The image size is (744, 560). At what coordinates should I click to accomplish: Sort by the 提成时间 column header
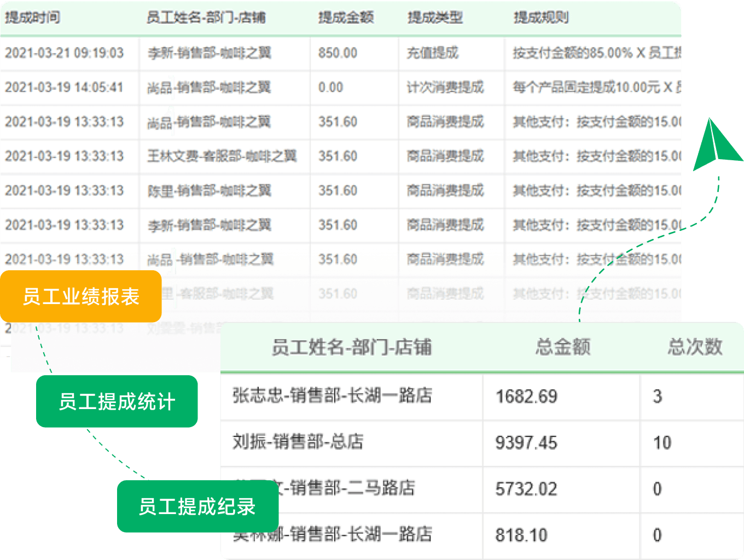[x=33, y=17]
